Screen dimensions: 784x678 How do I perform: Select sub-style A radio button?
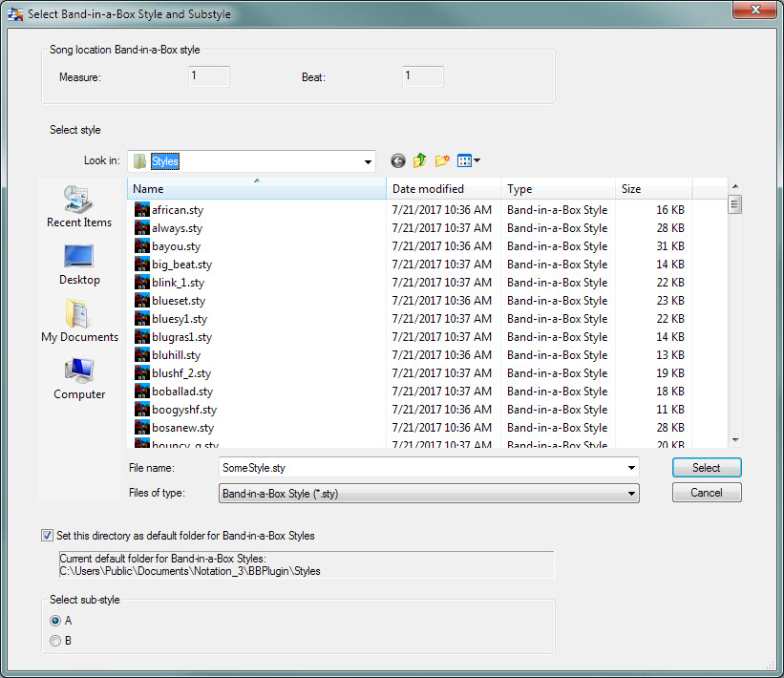pos(55,621)
